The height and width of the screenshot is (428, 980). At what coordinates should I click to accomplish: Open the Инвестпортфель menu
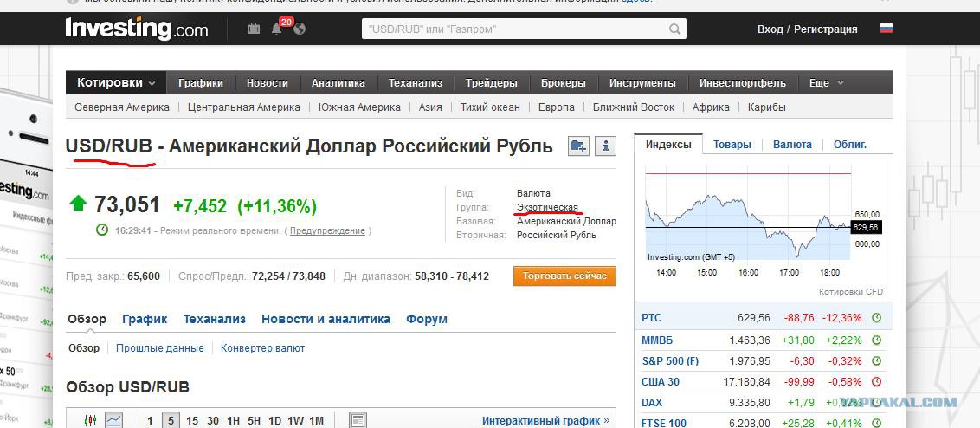(x=743, y=82)
